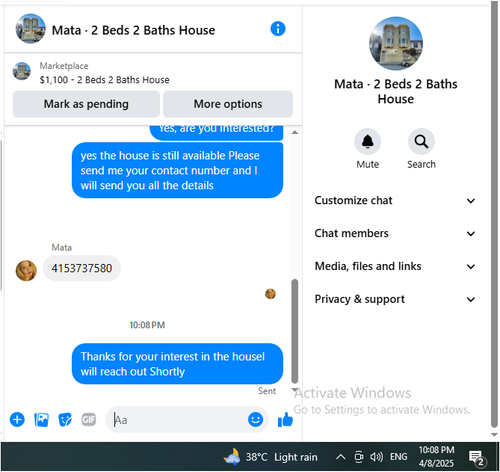Viewport: 500px width, 472px height.
Task: Send a thumbs up like
Action: 285,420
